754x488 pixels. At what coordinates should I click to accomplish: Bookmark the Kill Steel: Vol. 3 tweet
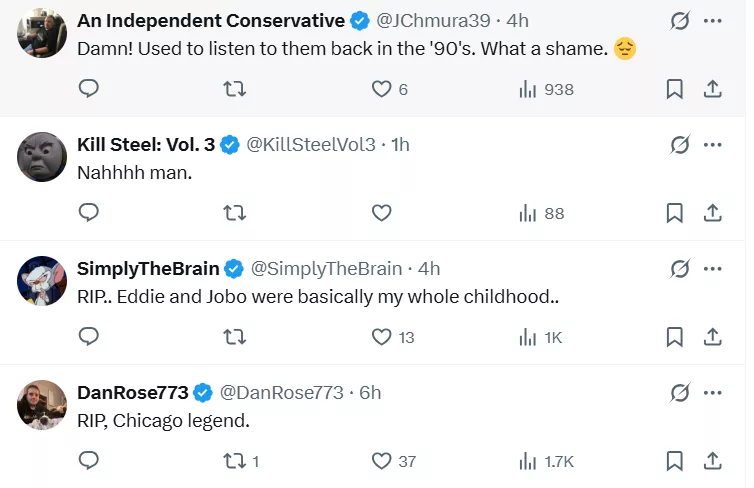[675, 212]
